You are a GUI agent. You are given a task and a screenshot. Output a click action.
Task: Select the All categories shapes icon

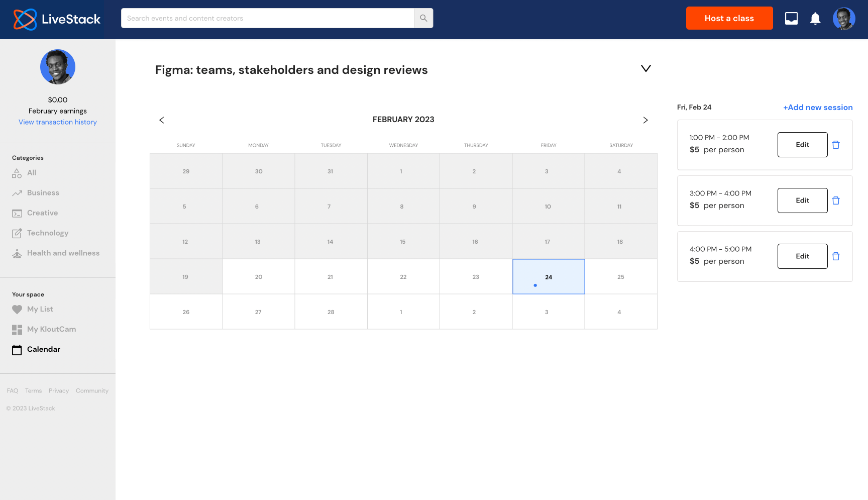point(17,173)
